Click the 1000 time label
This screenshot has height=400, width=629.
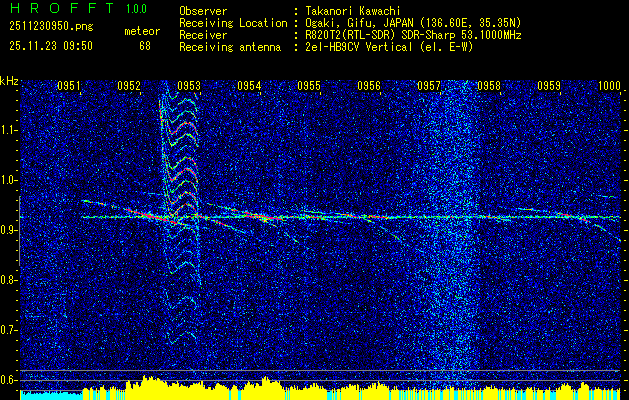tap(609, 87)
